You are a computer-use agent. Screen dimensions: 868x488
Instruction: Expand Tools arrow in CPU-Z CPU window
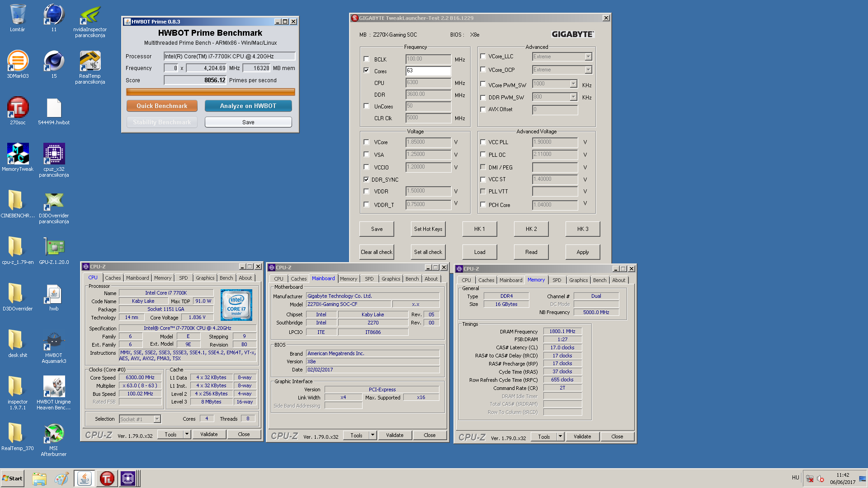[187, 434]
